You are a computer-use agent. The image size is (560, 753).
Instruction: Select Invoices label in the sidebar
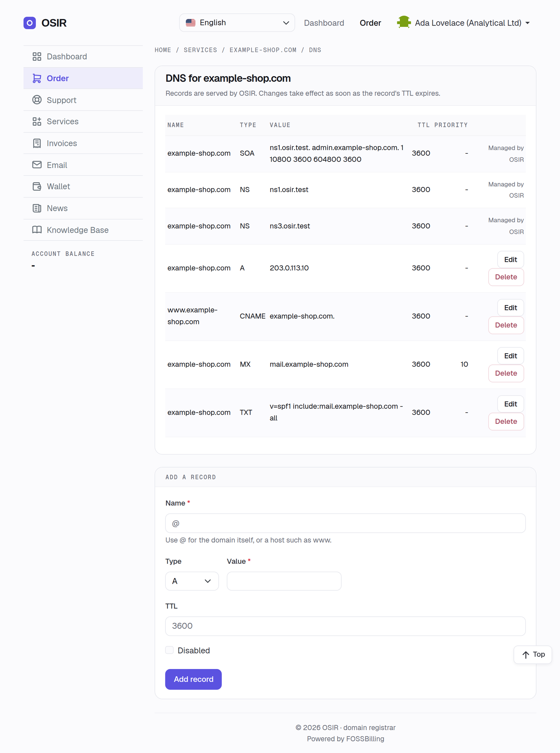pos(62,143)
